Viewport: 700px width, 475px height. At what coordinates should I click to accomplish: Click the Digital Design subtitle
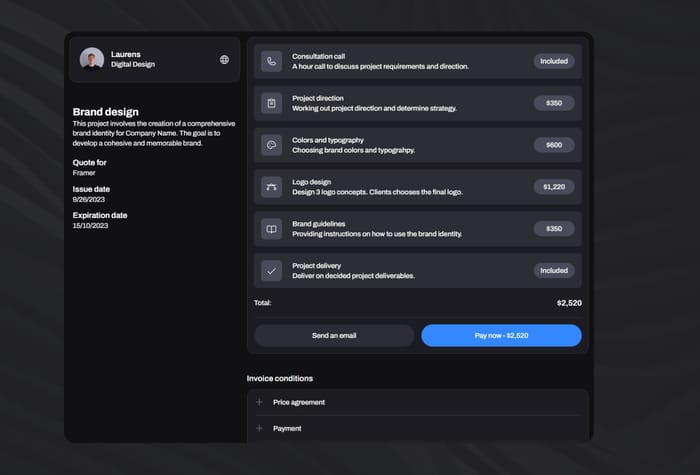(133, 64)
